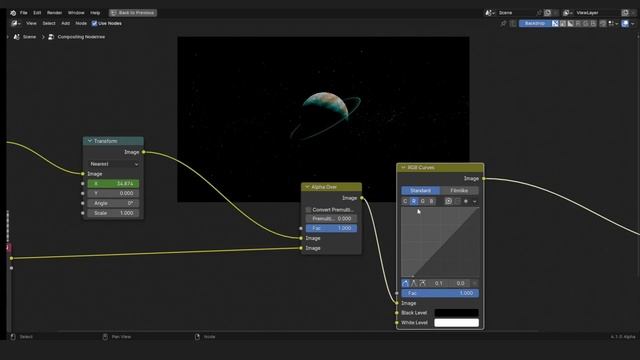Open the scene browse dropdown icon

489,13
